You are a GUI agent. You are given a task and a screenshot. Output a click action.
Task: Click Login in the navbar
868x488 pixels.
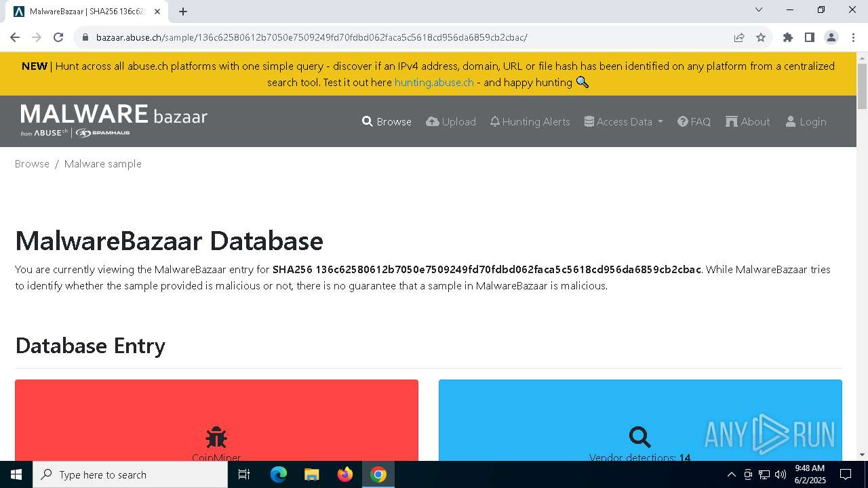806,121
